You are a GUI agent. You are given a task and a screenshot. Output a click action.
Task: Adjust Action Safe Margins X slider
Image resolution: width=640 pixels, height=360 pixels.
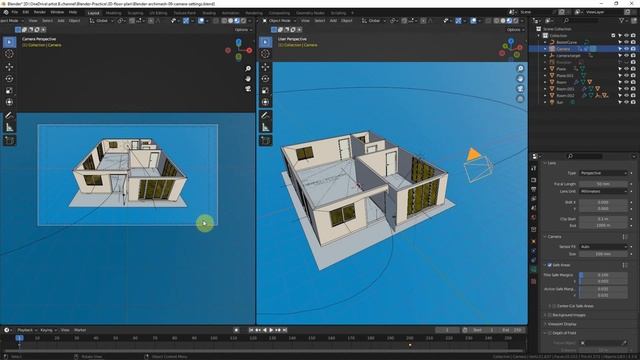[603, 289]
